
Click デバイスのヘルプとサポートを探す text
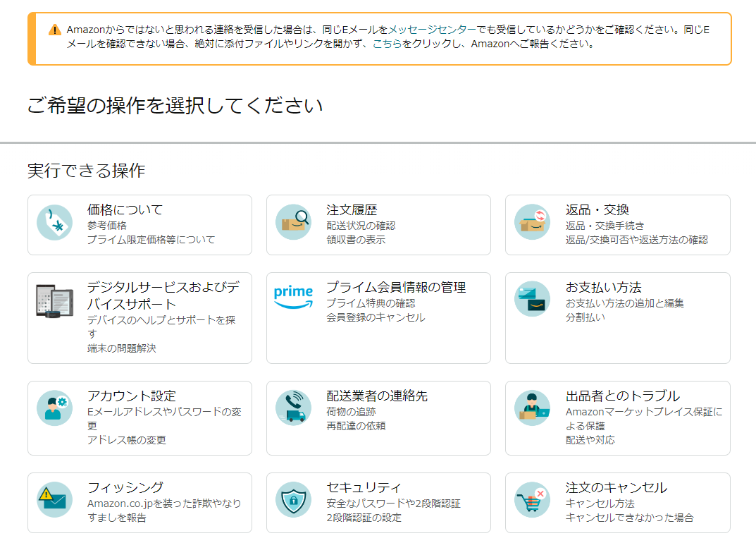pos(161,327)
